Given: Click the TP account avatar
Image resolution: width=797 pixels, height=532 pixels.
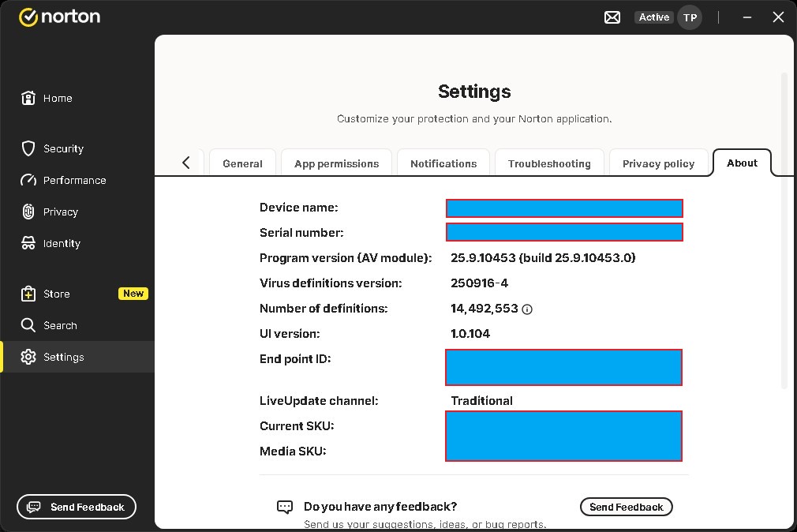Looking at the screenshot, I should point(690,17).
